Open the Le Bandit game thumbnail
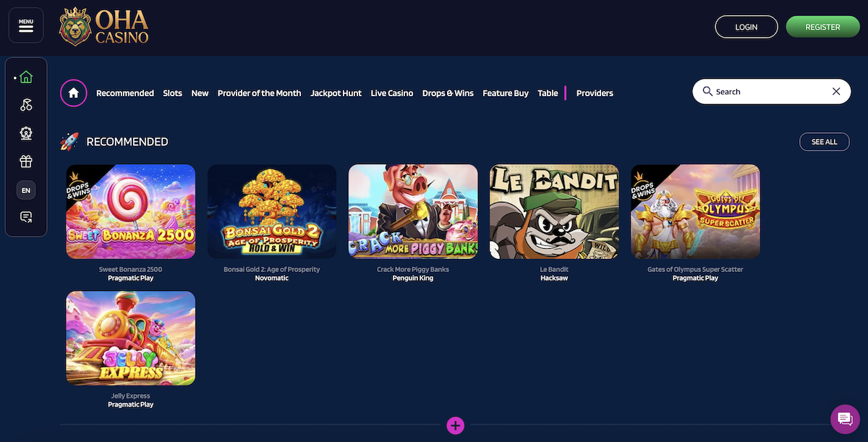 (554, 211)
